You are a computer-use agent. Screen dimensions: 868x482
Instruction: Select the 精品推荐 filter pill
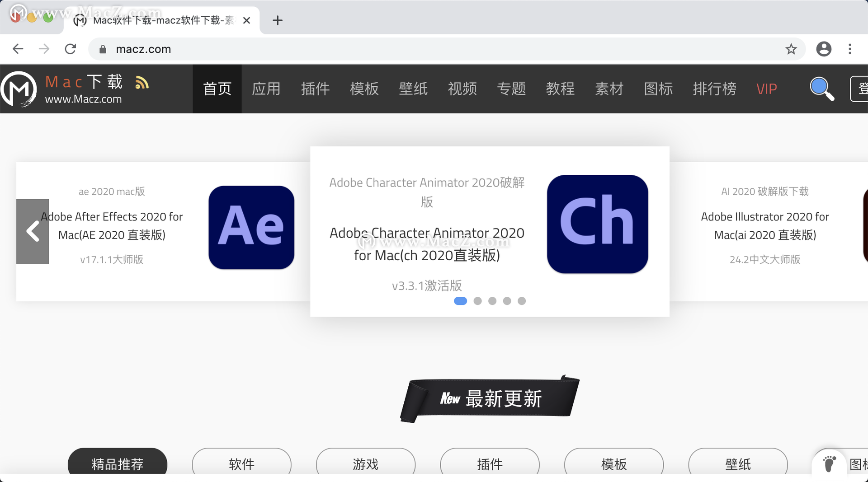[118, 462]
